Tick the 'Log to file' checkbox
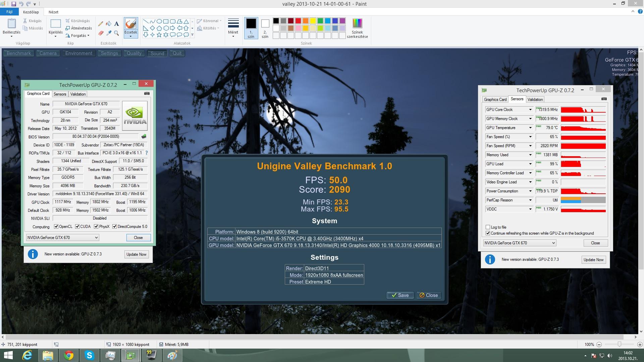 pos(488,227)
